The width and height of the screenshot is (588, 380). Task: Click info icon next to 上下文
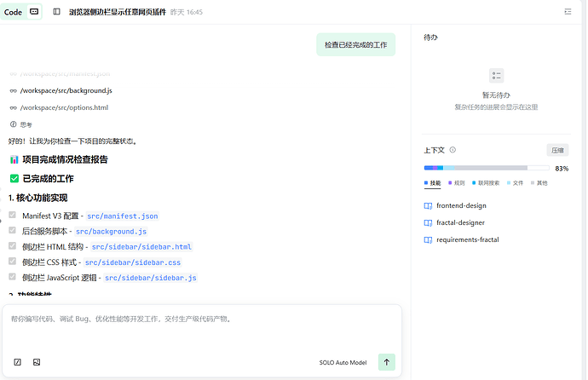coord(453,150)
